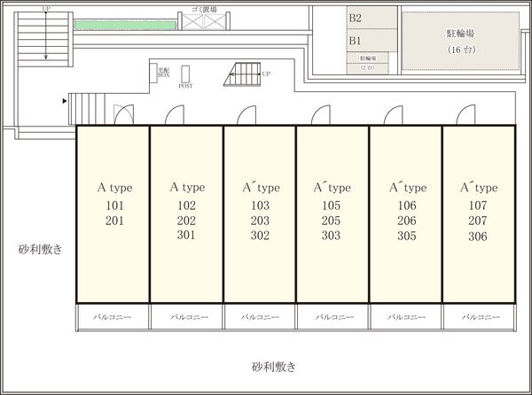Click the 駐輪場 (16台) bicycle parking area
The image size is (532, 395).
[x=461, y=41]
